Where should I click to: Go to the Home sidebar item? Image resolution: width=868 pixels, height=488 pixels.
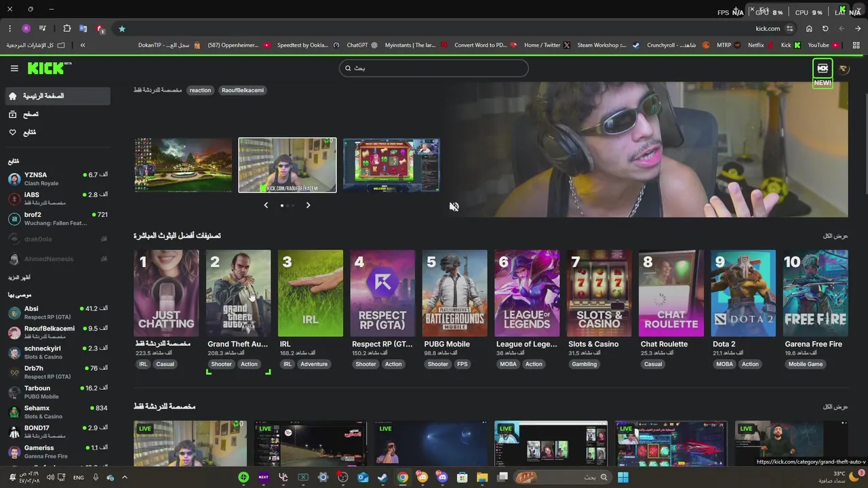pyautogui.click(x=57, y=96)
